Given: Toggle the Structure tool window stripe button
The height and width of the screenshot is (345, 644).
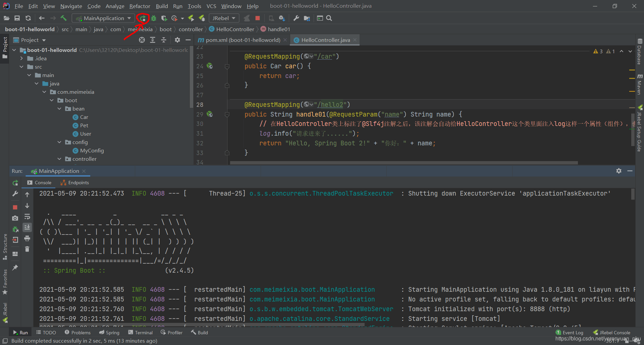Looking at the screenshot, I should (5, 247).
